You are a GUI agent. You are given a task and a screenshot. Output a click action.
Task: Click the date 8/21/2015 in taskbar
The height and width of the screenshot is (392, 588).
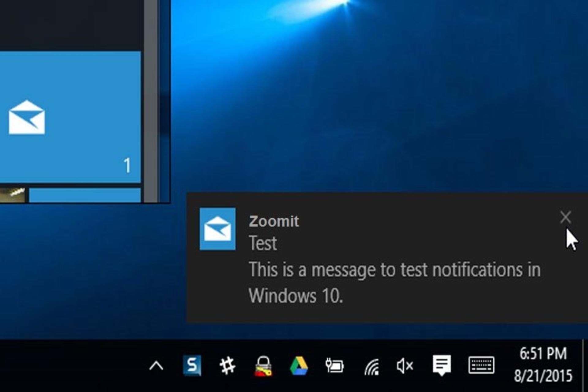543,375
